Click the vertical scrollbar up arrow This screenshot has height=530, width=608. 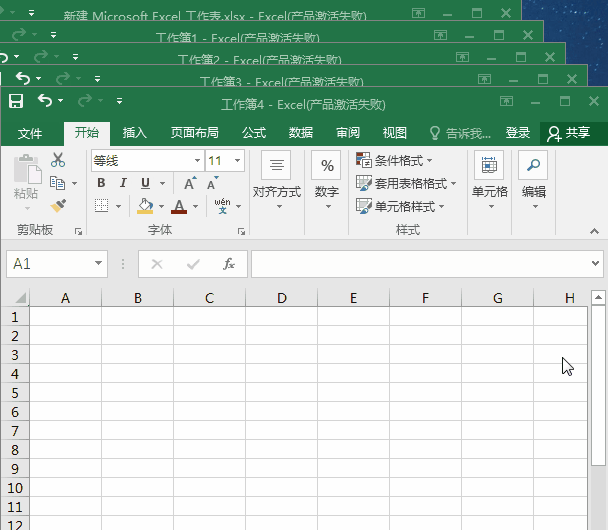click(x=598, y=297)
